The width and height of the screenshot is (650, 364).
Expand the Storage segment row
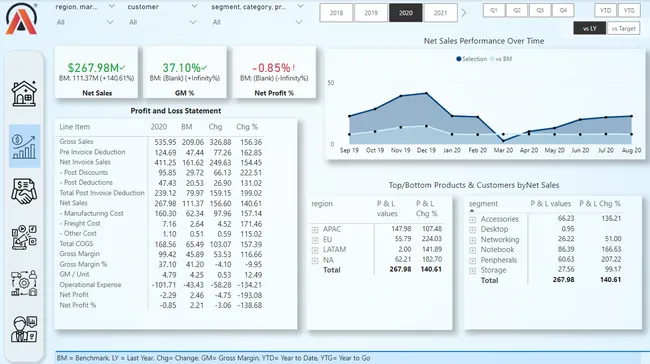click(472, 271)
